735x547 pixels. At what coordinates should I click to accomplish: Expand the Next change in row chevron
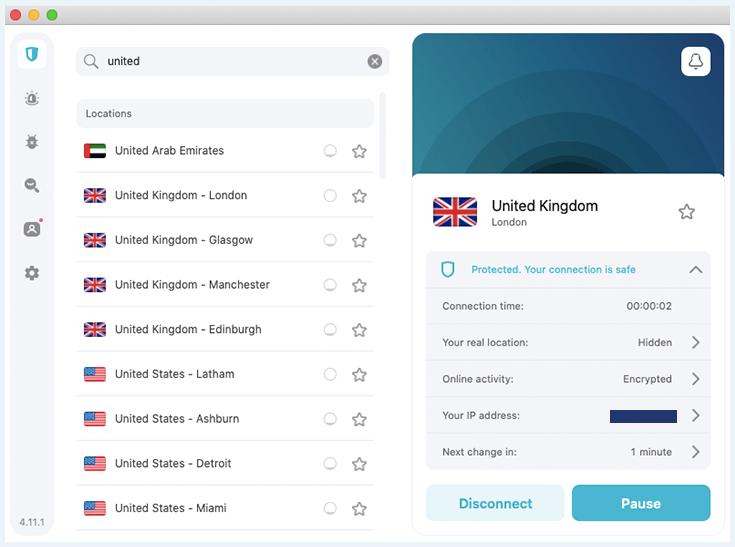(696, 452)
